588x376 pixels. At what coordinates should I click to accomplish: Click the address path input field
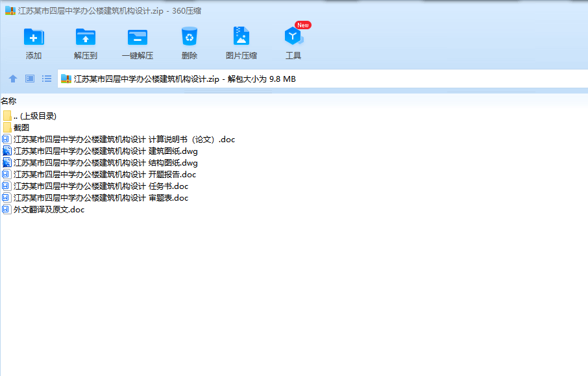click(323, 79)
